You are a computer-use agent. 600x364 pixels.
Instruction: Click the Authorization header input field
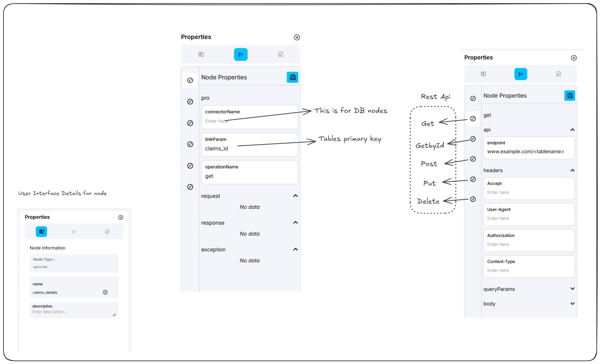[x=529, y=244]
